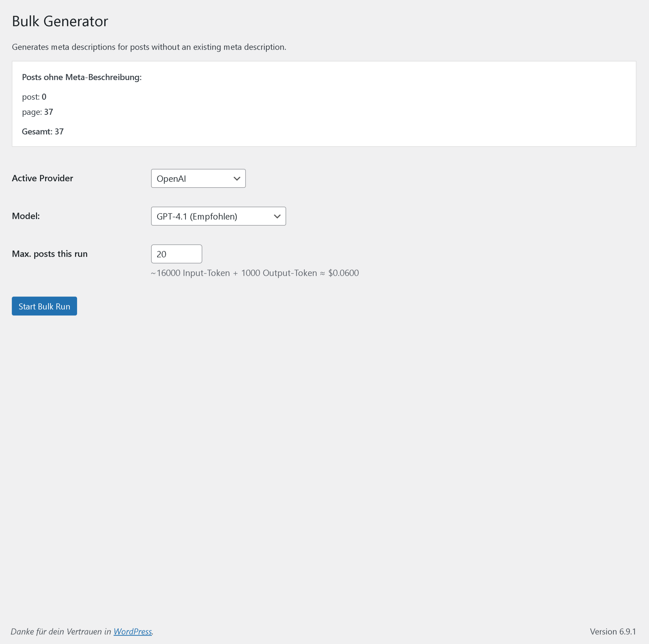This screenshot has width=649, height=644.
Task: Click the chevron arrow on the OpenAI select
Action: click(x=237, y=178)
